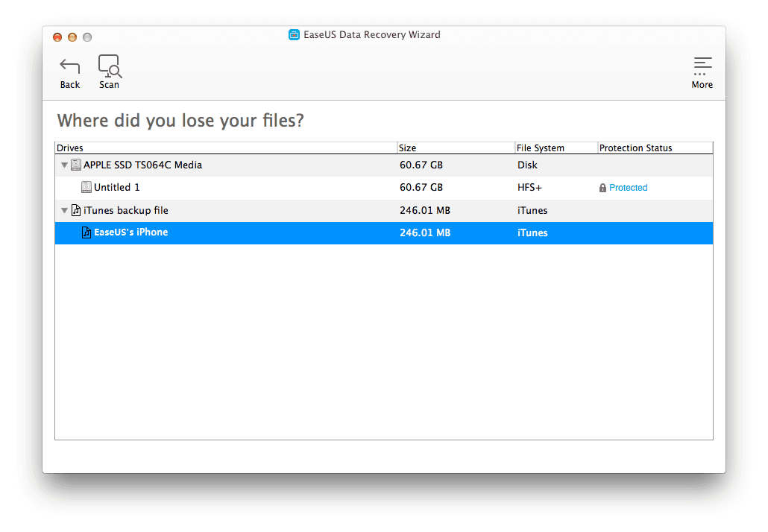The height and width of the screenshot is (532, 768).
Task: Click the Disk file system cell
Action: coord(527,165)
